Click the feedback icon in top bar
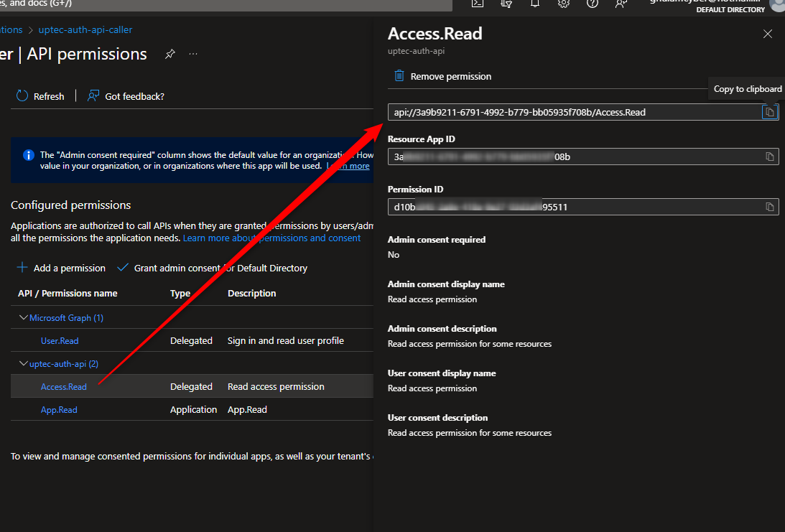Viewport: 785px width, 532px height. pyautogui.click(x=621, y=3)
